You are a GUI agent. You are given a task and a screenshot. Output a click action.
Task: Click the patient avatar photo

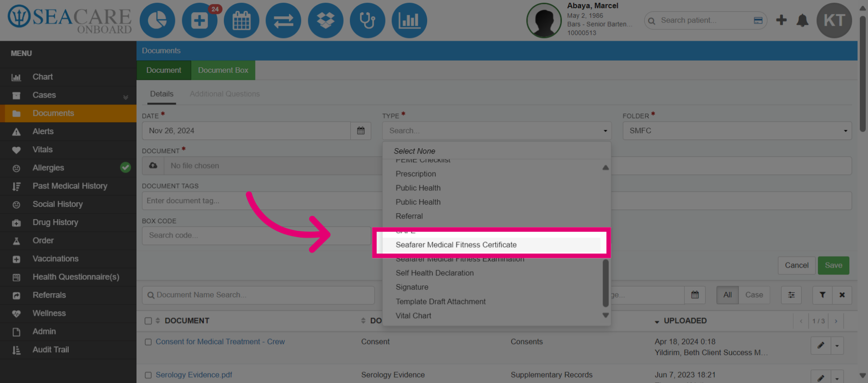544,20
